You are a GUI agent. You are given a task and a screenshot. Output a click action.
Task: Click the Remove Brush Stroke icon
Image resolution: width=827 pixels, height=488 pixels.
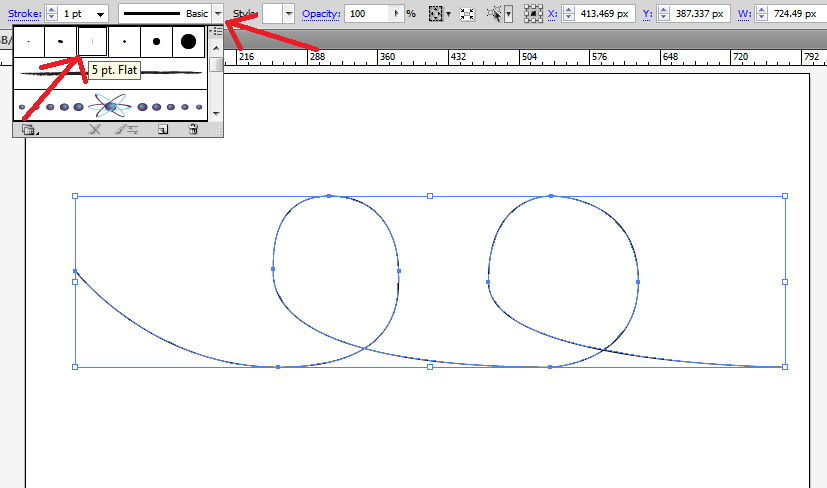(x=95, y=129)
